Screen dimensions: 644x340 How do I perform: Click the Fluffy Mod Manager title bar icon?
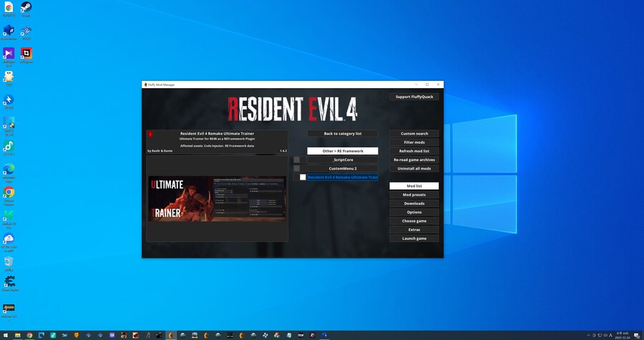pos(145,84)
